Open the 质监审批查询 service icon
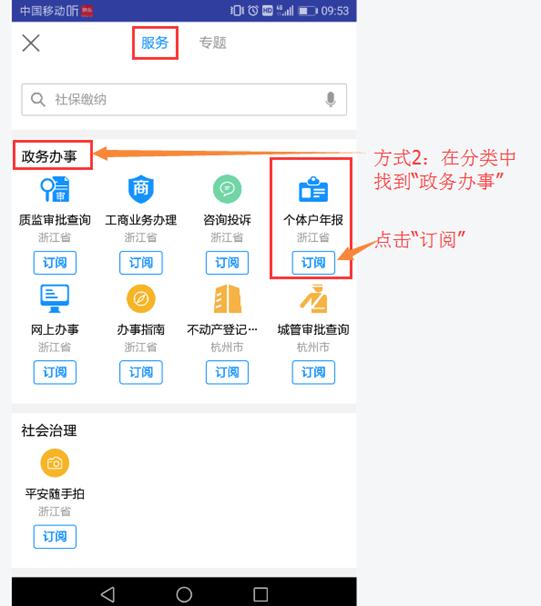Image resolution: width=541 pixels, height=606 pixels. (x=55, y=189)
